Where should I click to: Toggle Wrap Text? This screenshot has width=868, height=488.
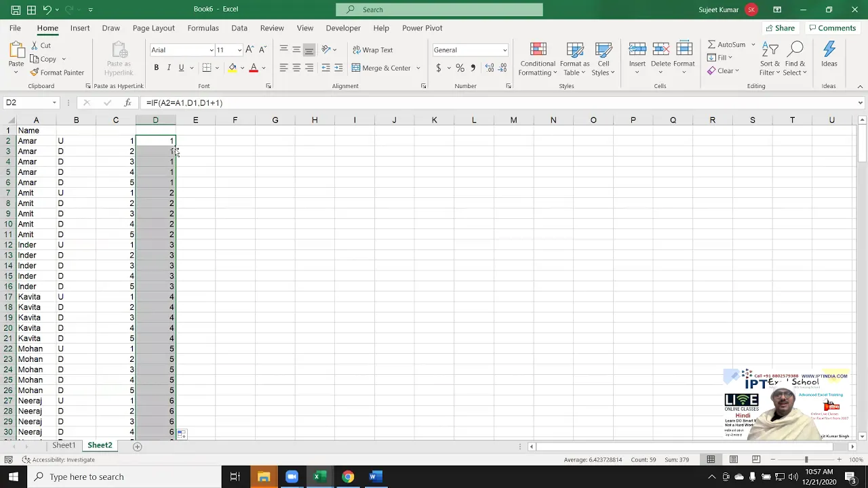pyautogui.click(x=372, y=49)
